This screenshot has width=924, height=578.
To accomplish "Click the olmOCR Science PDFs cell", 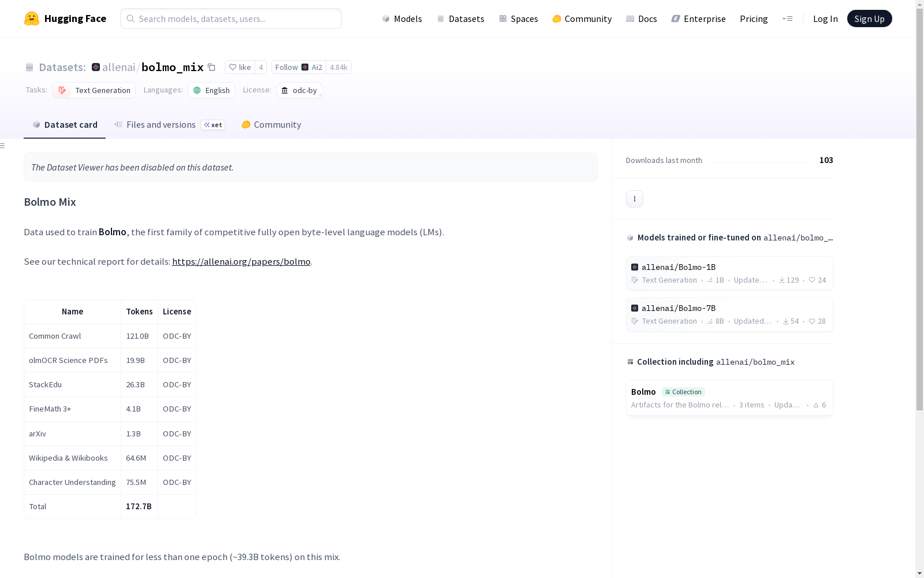I will coord(72,360).
